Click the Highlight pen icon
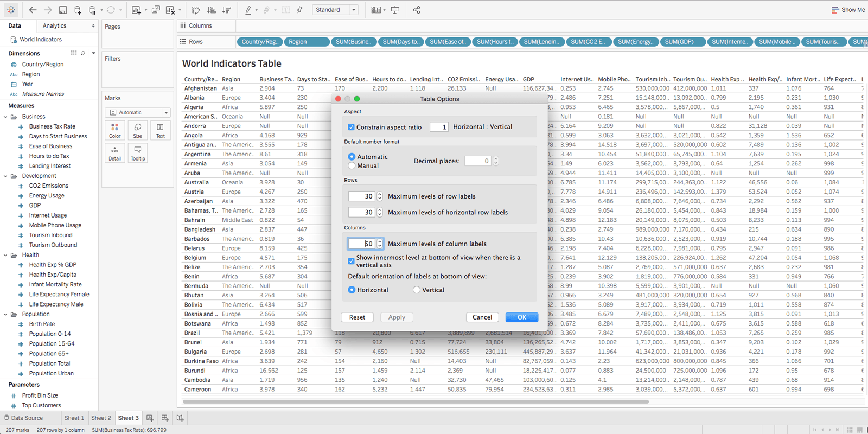The width and height of the screenshot is (868, 434). 248,10
